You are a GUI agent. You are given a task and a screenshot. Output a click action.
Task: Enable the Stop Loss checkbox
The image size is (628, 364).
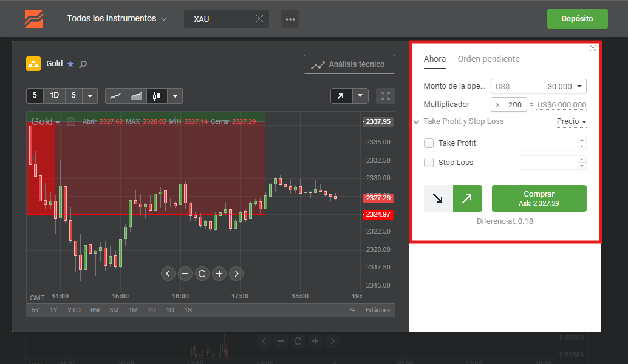429,163
